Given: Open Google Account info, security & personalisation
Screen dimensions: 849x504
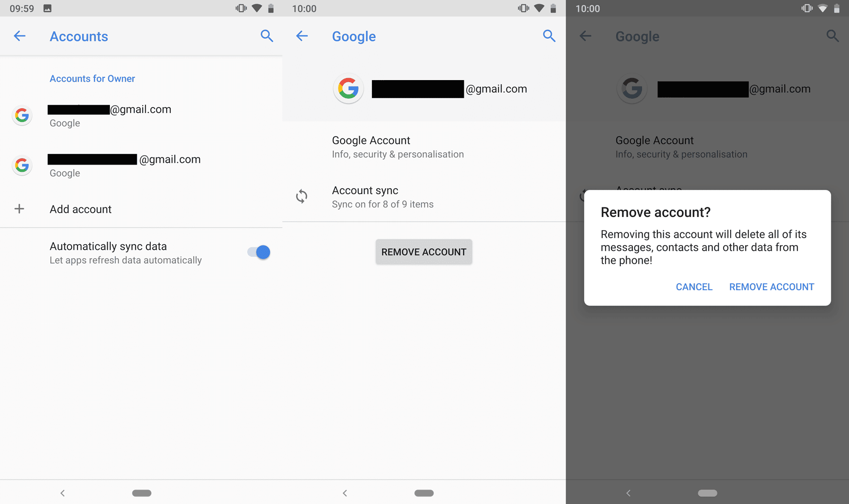Looking at the screenshot, I should point(424,147).
